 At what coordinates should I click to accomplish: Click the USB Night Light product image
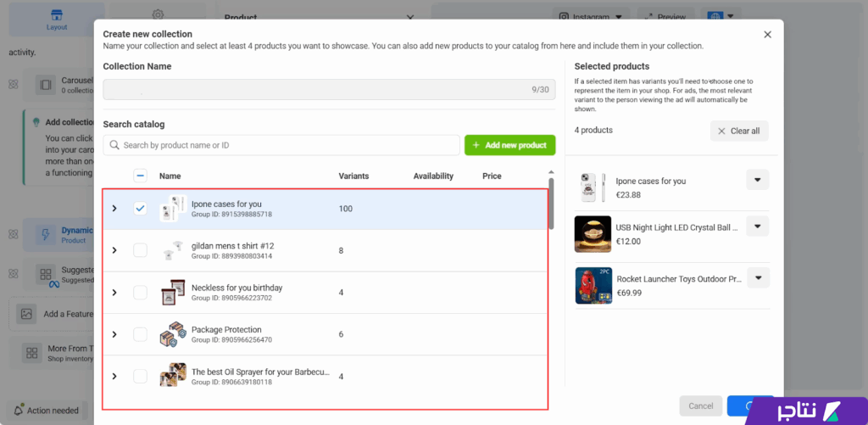pyautogui.click(x=593, y=233)
